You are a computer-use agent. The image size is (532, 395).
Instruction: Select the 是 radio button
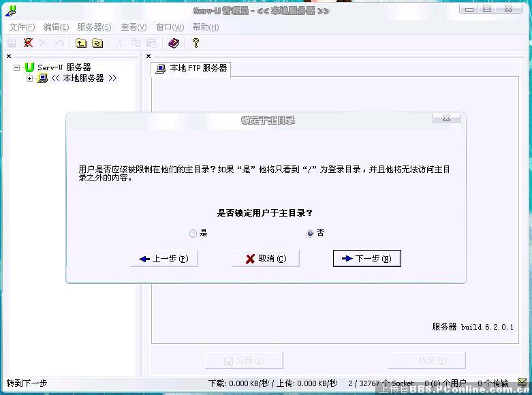[193, 234]
